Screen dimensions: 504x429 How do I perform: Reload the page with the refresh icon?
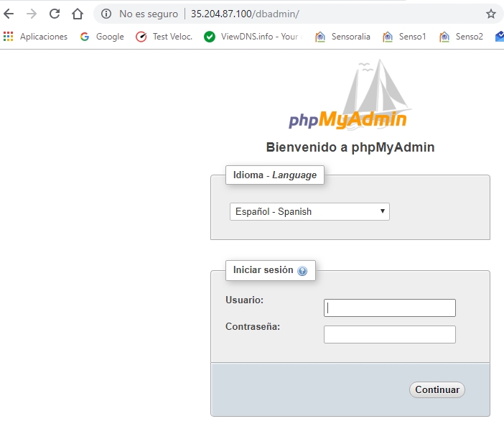55,14
